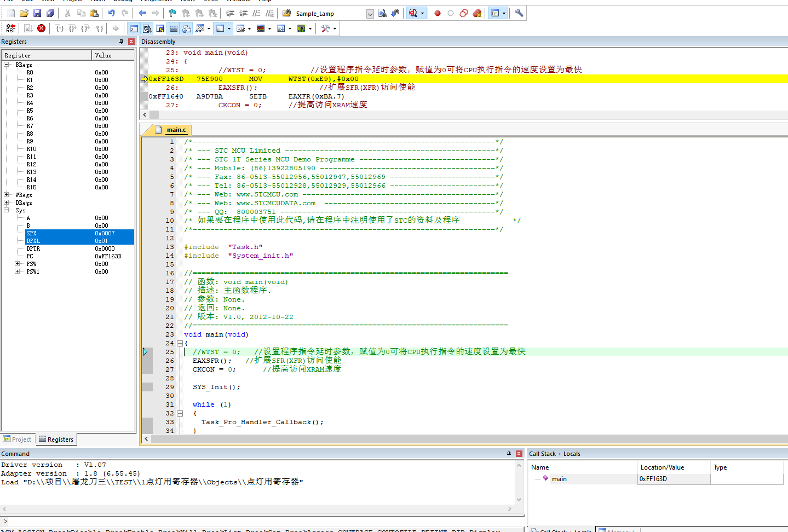Image resolution: width=788 pixels, height=532 pixels.
Task: Select the PC value 0xFF163D
Action: 108,256
